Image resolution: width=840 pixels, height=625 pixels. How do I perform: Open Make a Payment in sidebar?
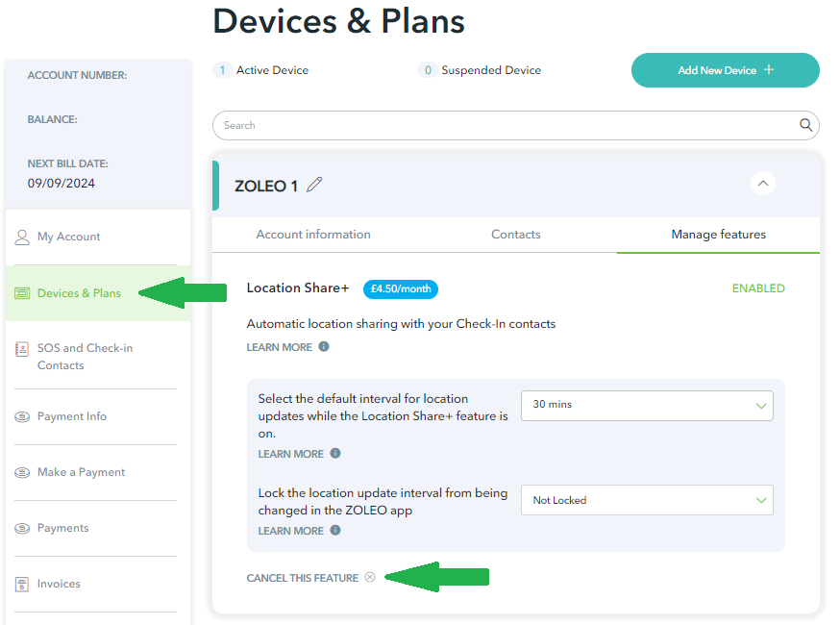pyautogui.click(x=81, y=472)
